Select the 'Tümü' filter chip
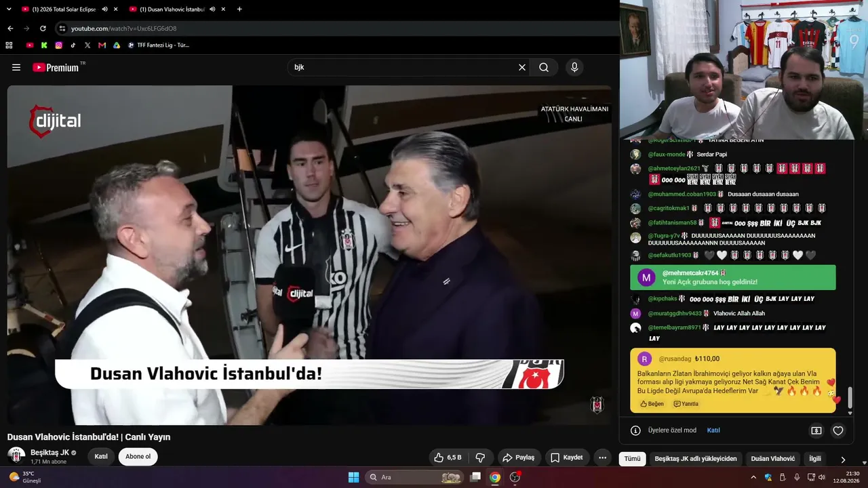This screenshot has height=488, width=868. pyautogui.click(x=632, y=459)
